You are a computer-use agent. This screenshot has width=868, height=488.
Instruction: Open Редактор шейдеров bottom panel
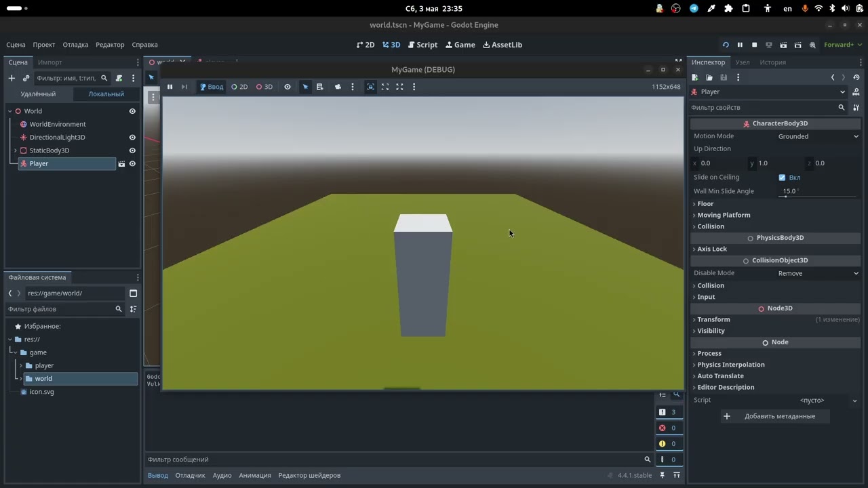coord(309,475)
